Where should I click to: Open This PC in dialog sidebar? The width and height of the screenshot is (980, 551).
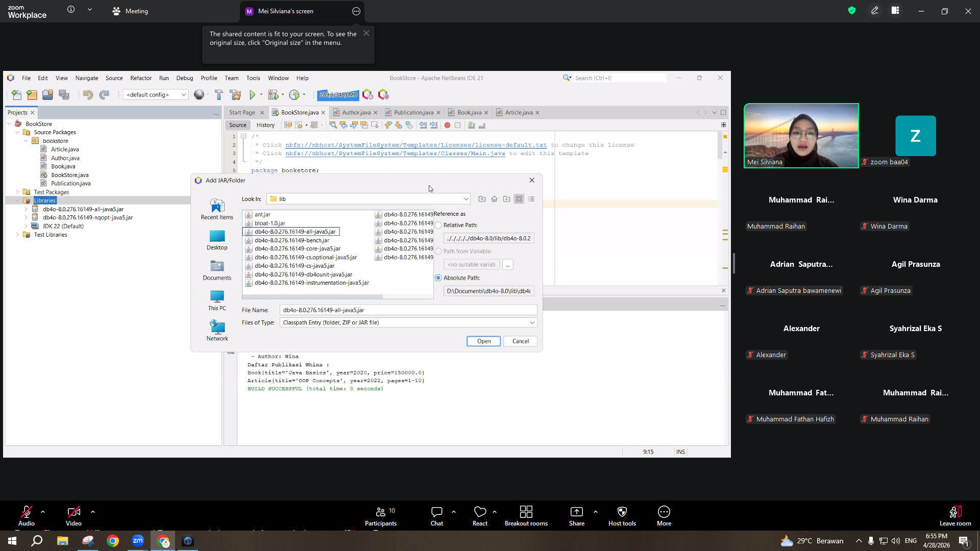[217, 300]
